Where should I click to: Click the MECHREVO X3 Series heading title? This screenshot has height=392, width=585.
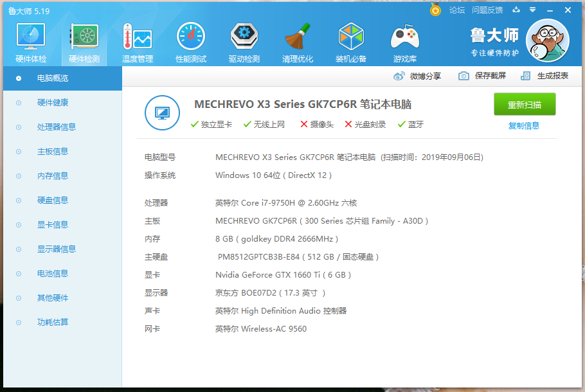point(303,104)
